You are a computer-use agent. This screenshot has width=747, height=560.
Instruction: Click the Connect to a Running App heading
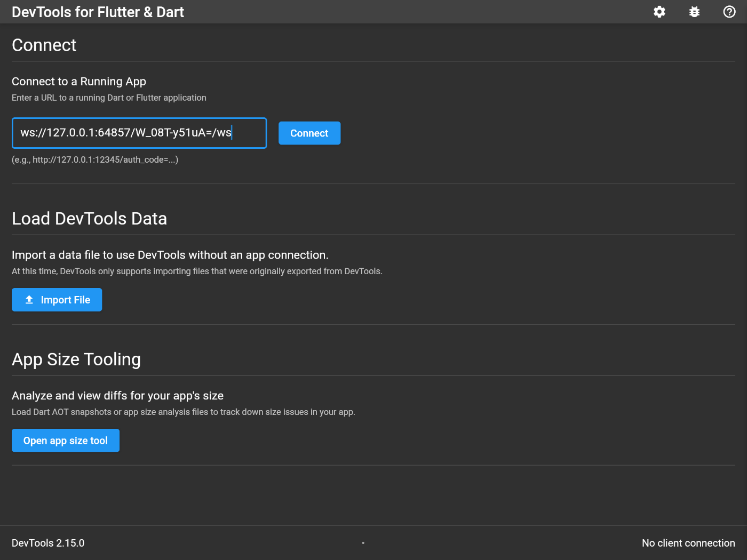pyautogui.click(x=79, y=82)
